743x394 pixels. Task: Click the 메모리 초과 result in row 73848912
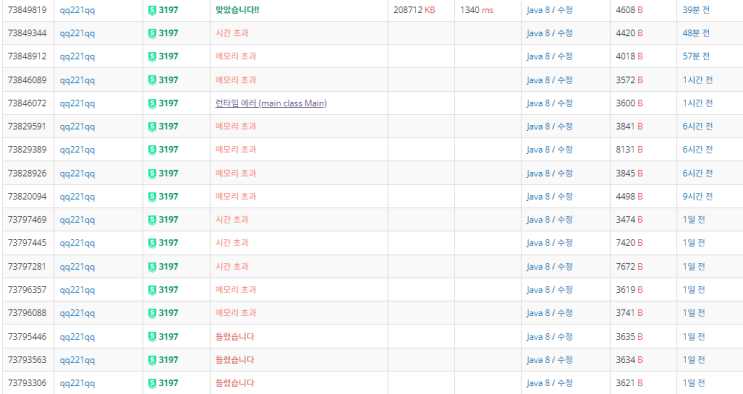[236, 56]
